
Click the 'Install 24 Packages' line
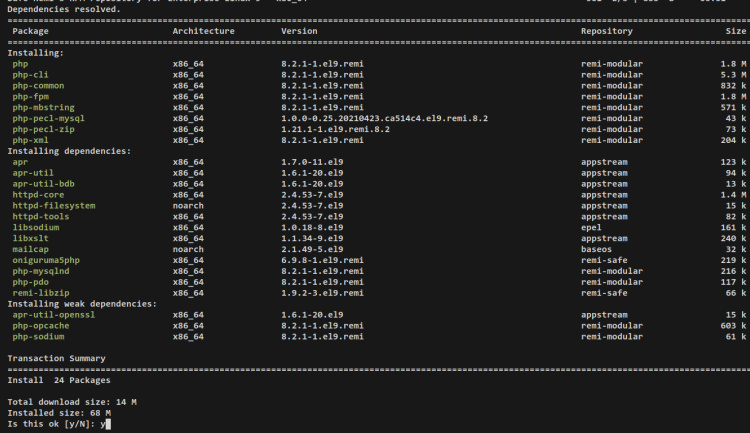(x=59, y=380)
